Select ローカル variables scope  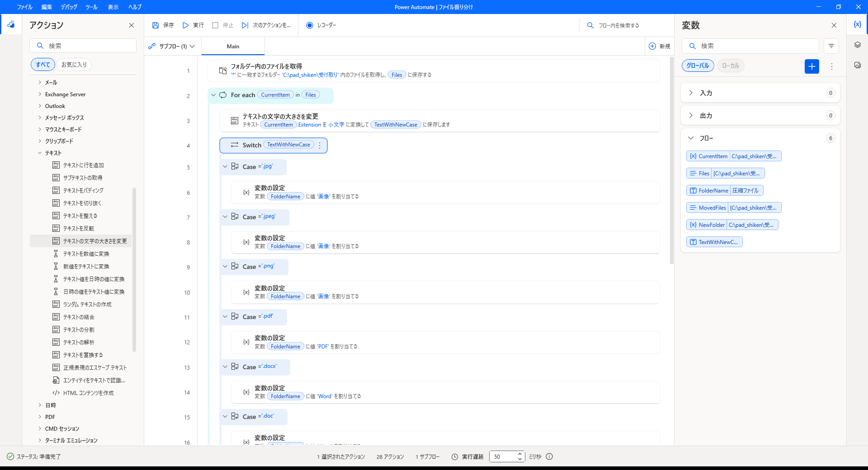click(731, 66)
